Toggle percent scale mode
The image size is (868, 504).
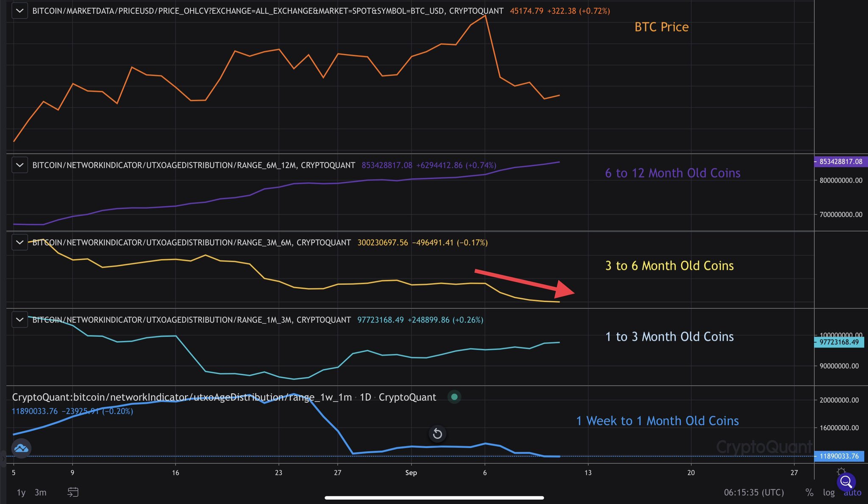(x=809, y=492)
